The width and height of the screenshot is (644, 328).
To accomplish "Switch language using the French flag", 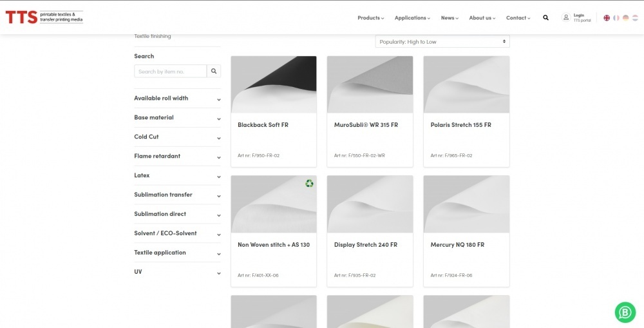I will (x=616, y=17).
